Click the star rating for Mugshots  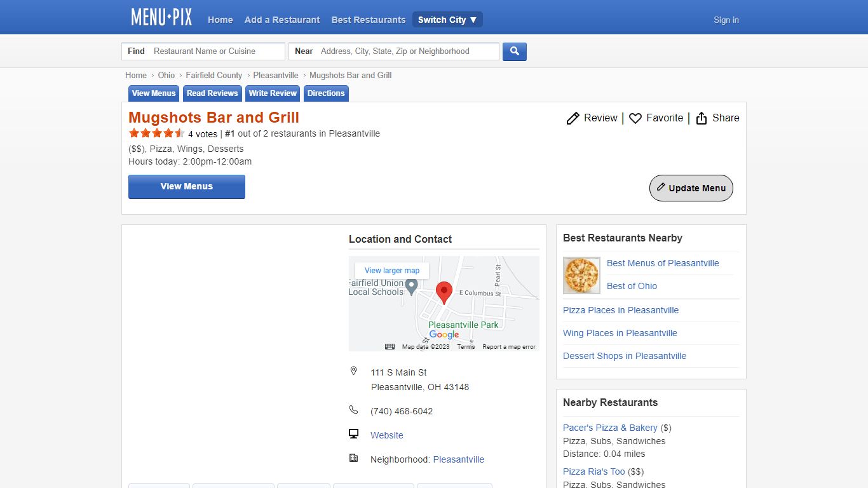pyautogui.click(x=156, y=133)
